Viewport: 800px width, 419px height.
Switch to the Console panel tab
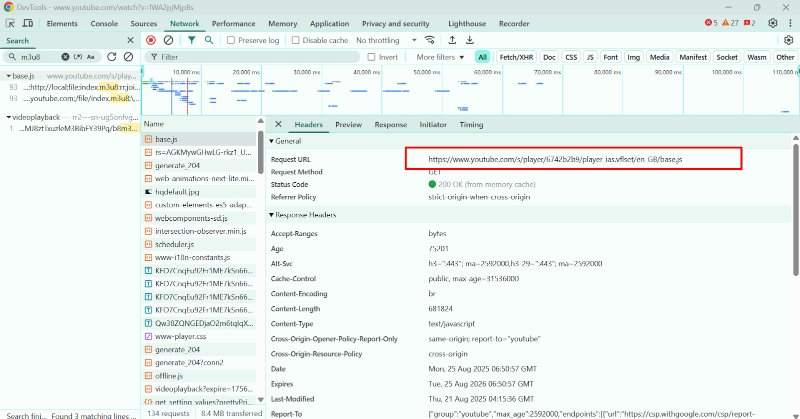104,23
